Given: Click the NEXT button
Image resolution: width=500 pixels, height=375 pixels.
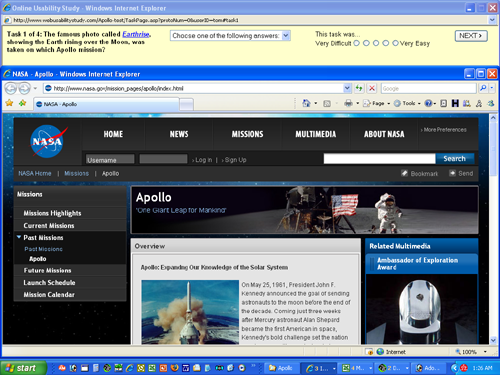Looking at the screenshot, I should (x=471, y=36).
